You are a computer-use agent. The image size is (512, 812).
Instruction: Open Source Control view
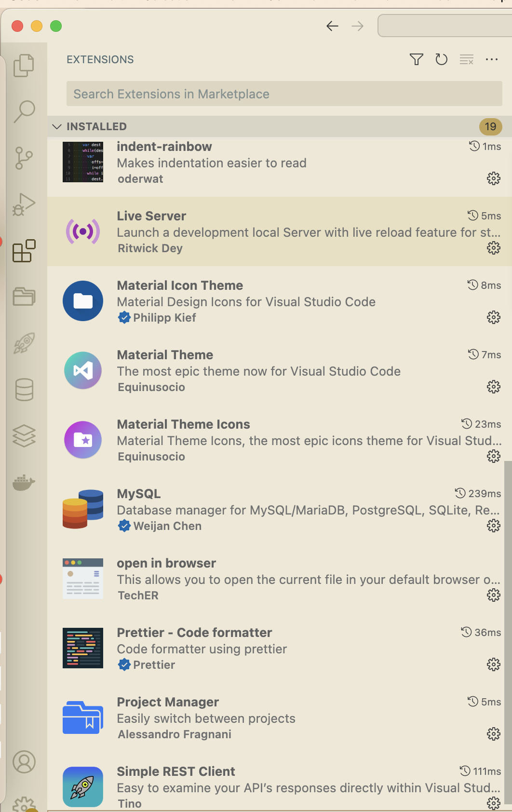pyautogui.click(x=24, y=158)
